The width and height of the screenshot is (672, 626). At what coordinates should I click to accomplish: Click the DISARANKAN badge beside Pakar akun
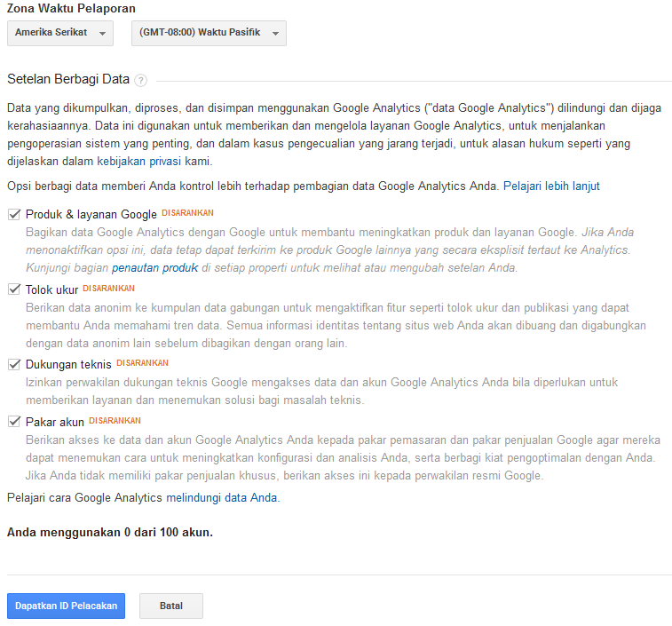pos(115,420)
